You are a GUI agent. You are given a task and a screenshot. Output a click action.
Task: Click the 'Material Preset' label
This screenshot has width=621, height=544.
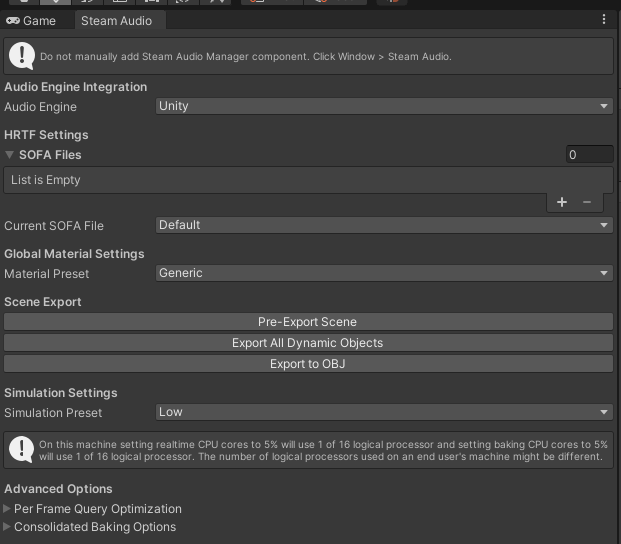coord(47,274)
